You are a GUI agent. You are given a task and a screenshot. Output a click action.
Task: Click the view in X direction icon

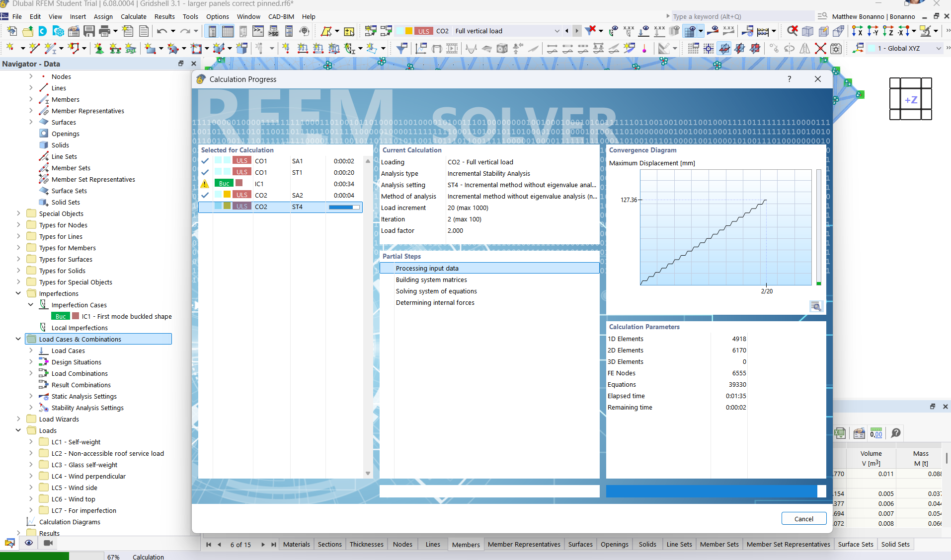(x=857, y=31)
